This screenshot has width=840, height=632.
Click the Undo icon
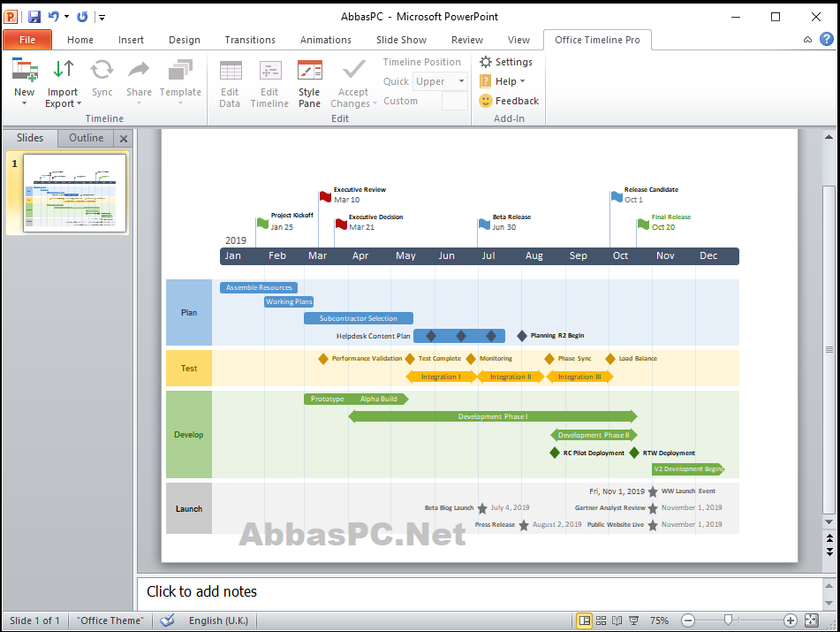point(54,17)
